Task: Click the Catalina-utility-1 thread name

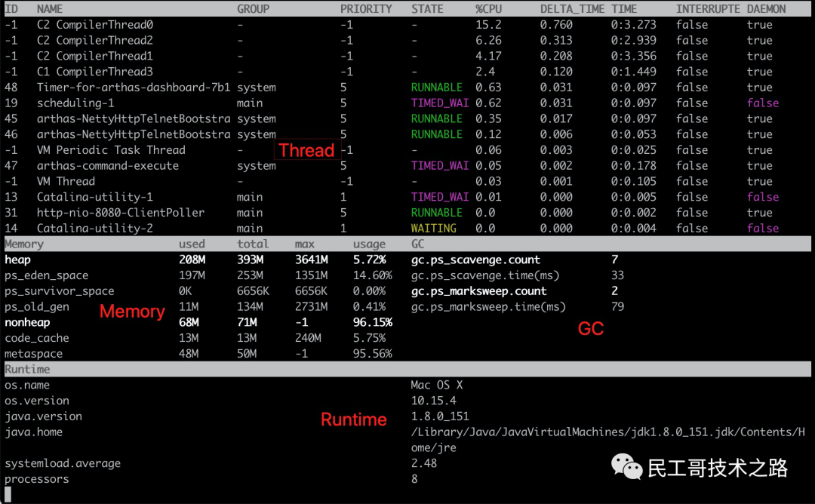Action: pos(95,197)
